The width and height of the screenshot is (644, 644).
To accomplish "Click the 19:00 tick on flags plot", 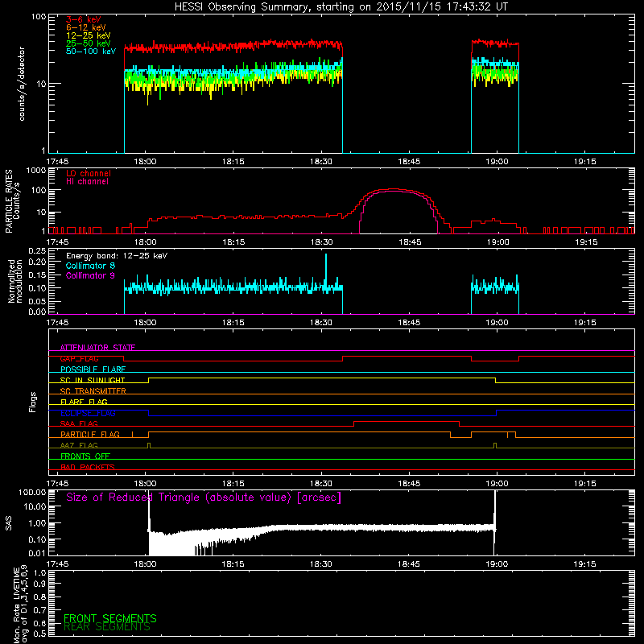I will point(497,484).
